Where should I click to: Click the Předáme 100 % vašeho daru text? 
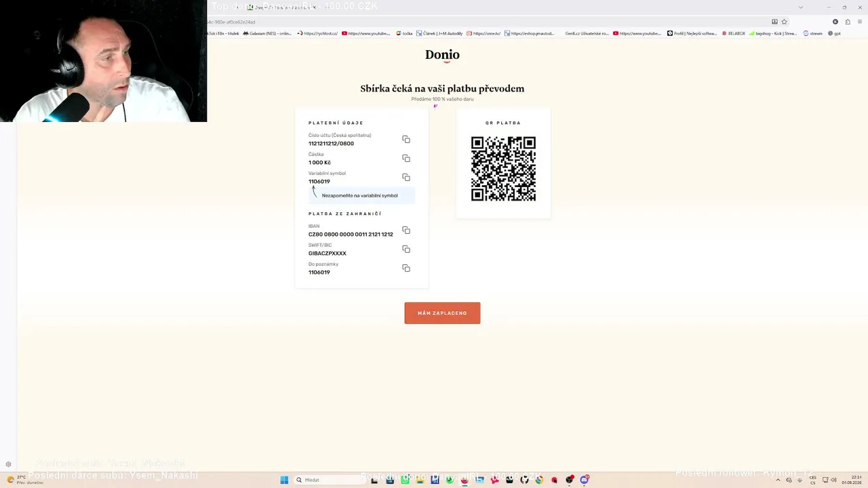tap(442, 99)
